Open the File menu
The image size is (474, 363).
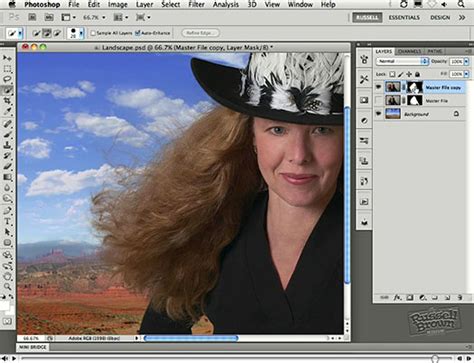74,4
